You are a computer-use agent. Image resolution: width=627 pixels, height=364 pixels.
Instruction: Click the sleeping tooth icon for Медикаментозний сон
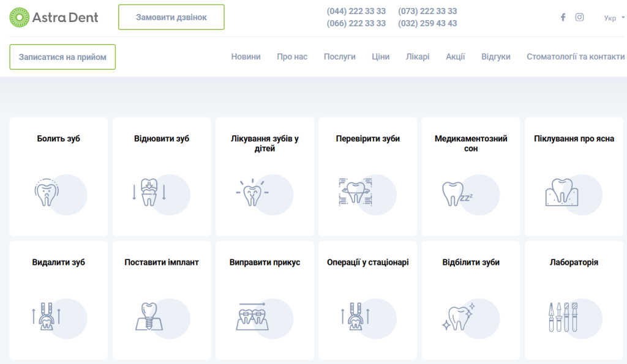(457, 194)
